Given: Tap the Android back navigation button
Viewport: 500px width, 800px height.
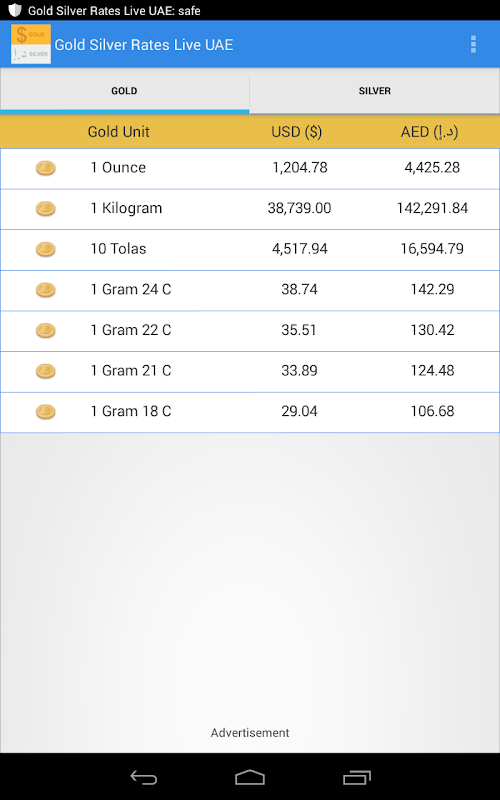Looking at the screenshot, I should click(x=143, y=777).
